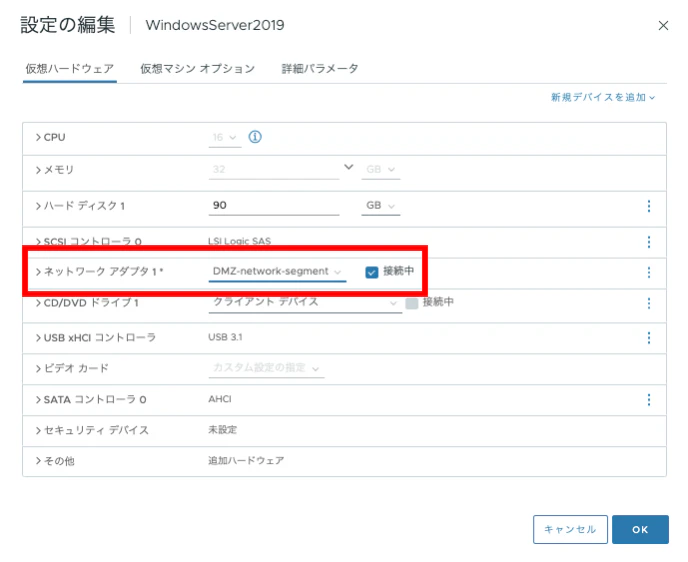Click the USB 3.1 value
This screenshot has height=562, width=688.
click(x=225, y=337)
